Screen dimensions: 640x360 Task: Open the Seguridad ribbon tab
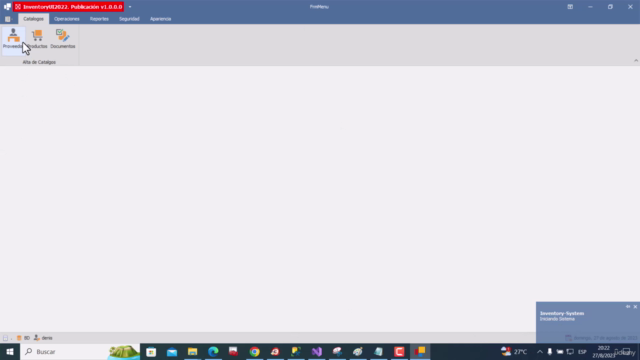[129, 19]
